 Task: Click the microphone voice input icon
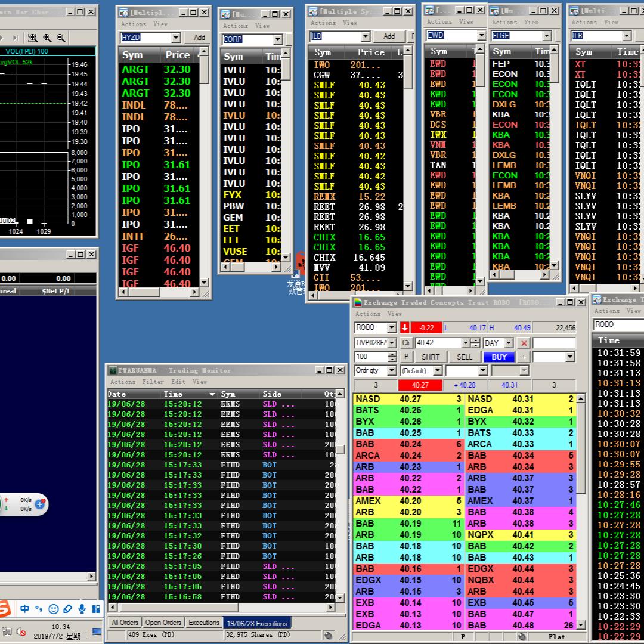click(82, 609)
